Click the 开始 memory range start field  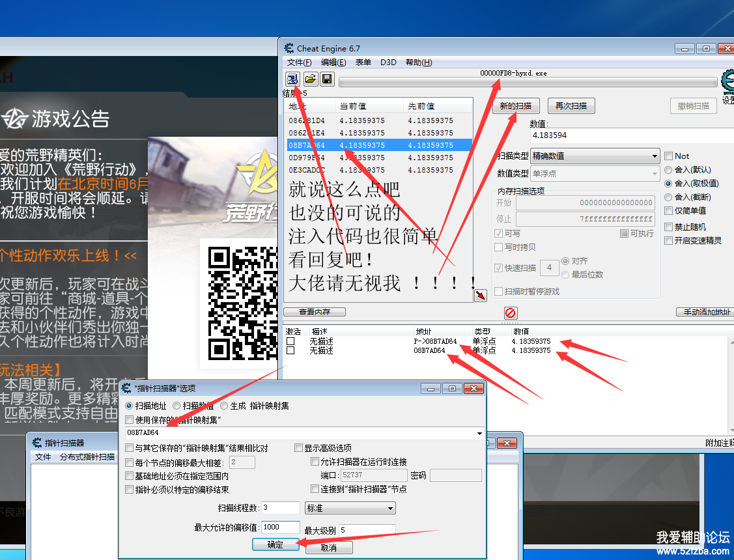point(585,203)
